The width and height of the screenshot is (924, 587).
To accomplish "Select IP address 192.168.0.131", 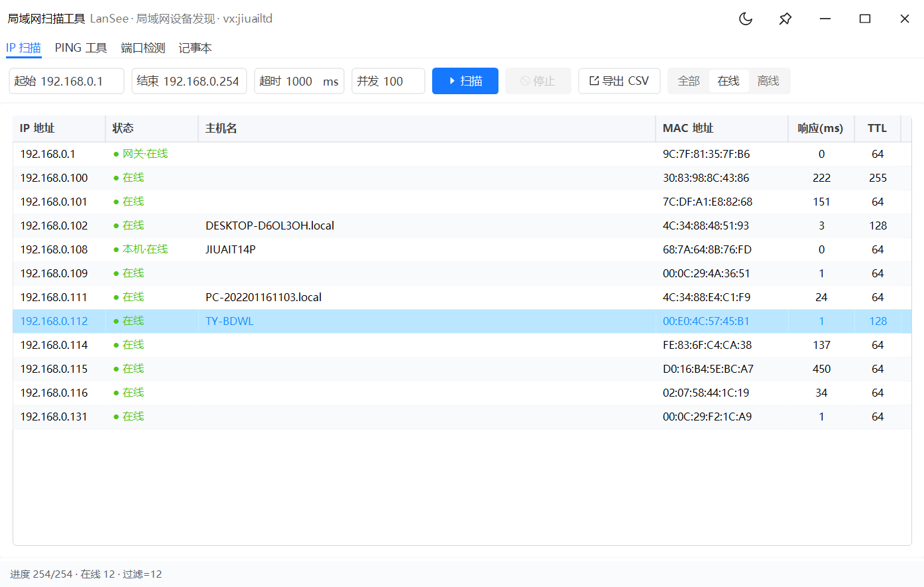I will (x=54, y=417).
